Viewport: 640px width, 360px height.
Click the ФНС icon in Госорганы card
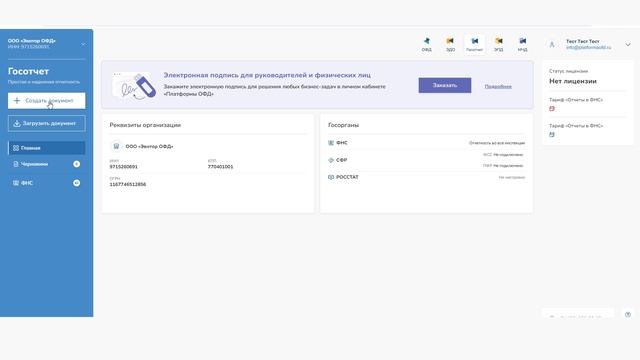[x=331, y=143]
